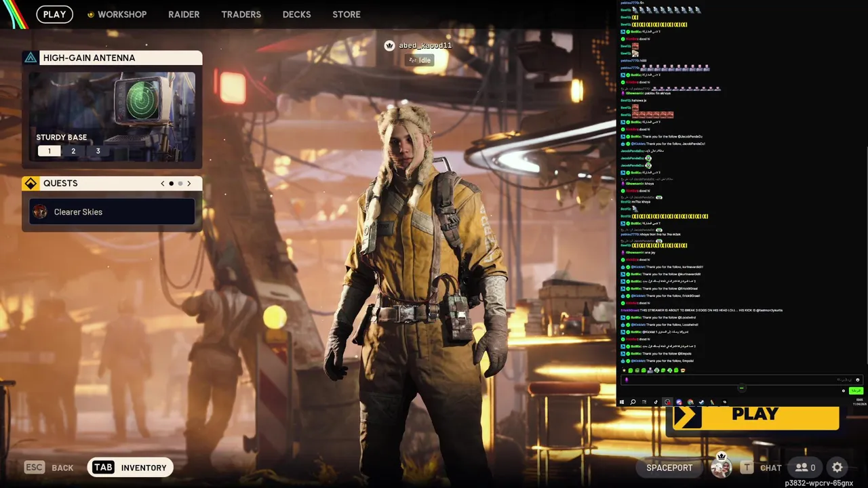Click the Workshop notification badge icon
Viewport: 868px width, 488px height.
click(x=91, y=14)
